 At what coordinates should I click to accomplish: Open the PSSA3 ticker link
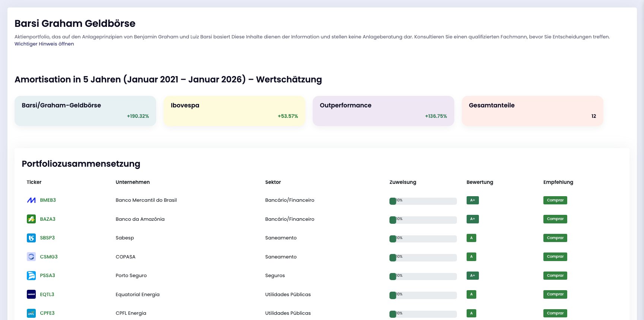(47, 276)
